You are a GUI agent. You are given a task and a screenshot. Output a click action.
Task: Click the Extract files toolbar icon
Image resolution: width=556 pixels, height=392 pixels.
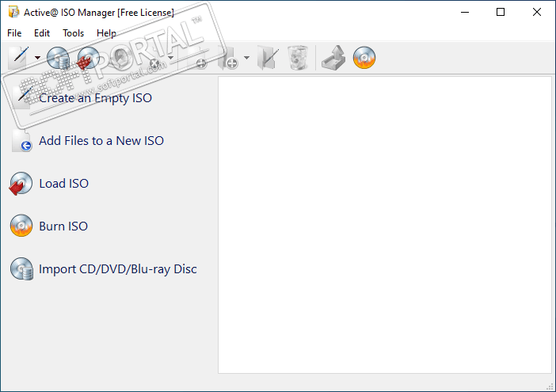(333, 58)
